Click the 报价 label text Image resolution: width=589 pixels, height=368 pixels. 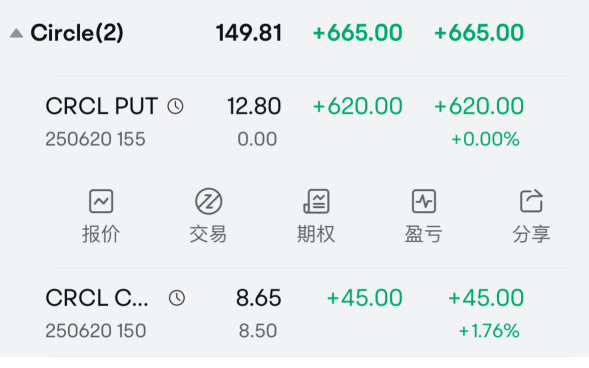[101, 234]
